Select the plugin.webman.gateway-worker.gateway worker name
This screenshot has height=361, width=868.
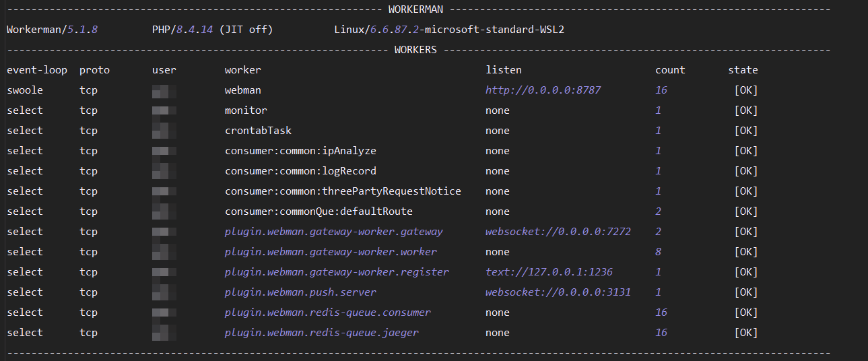tap(333, 232)
